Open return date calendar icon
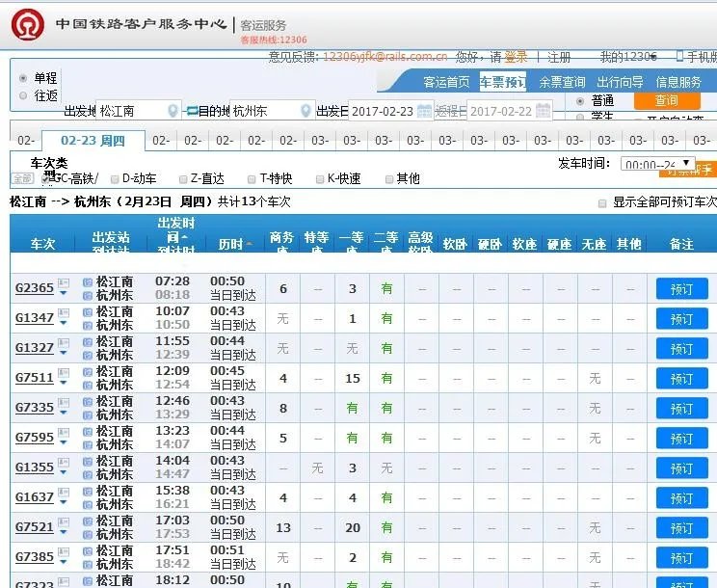Screen dimensions: 717x588 (543, 111)
